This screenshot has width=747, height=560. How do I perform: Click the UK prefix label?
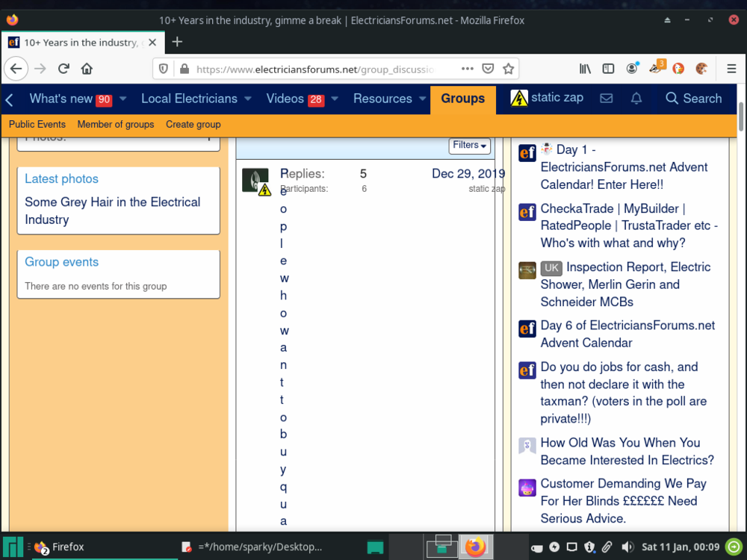551,268
